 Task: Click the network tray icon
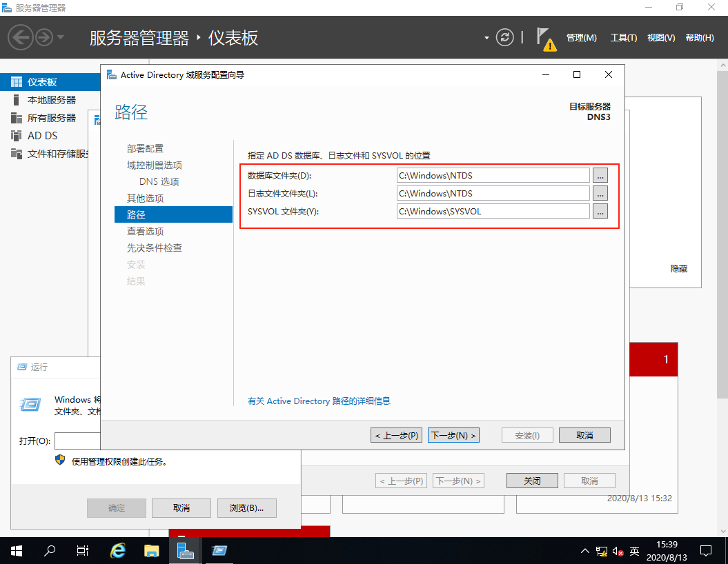click(602, 551)
